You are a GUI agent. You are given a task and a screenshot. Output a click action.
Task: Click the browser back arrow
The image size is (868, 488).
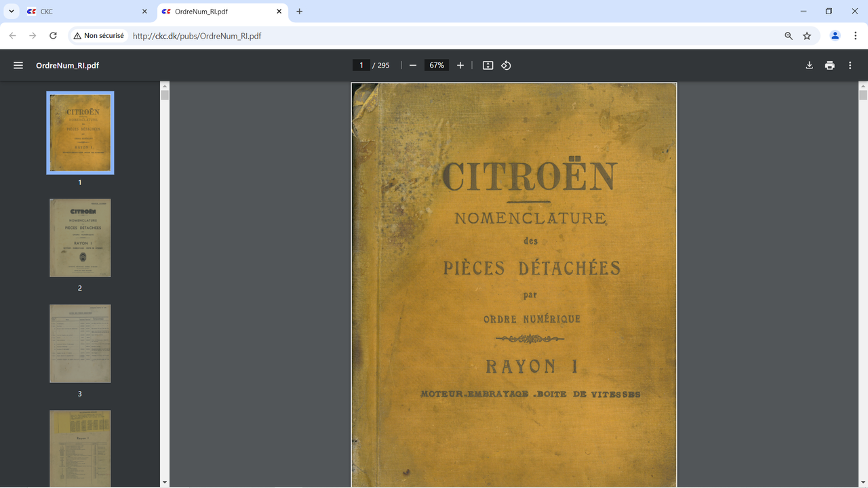(x=12, y=36)
